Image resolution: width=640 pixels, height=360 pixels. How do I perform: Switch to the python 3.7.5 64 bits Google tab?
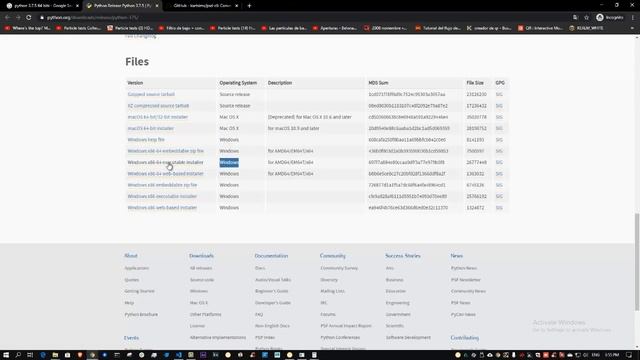pyautogui.click(x=42, y=6)
